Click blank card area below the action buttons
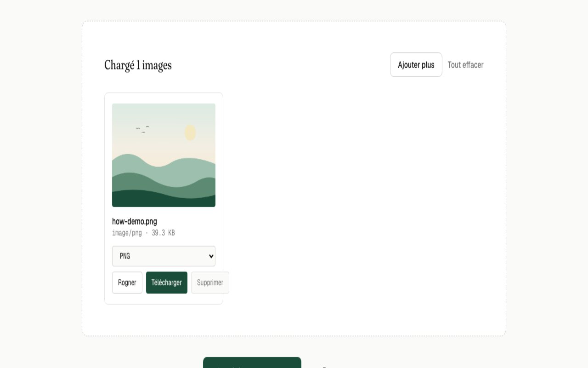Viewport: 588px width, 368px height. 164,299
